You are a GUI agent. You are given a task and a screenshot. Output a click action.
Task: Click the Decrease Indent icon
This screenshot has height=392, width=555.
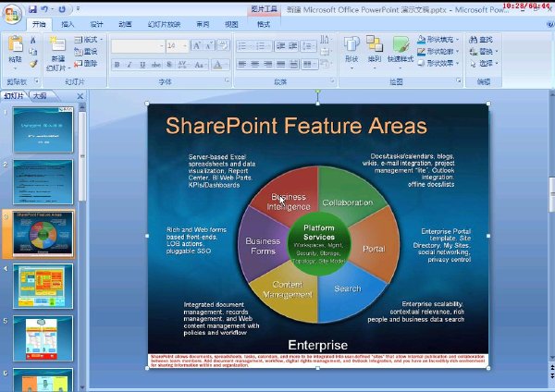click(280, 45)
